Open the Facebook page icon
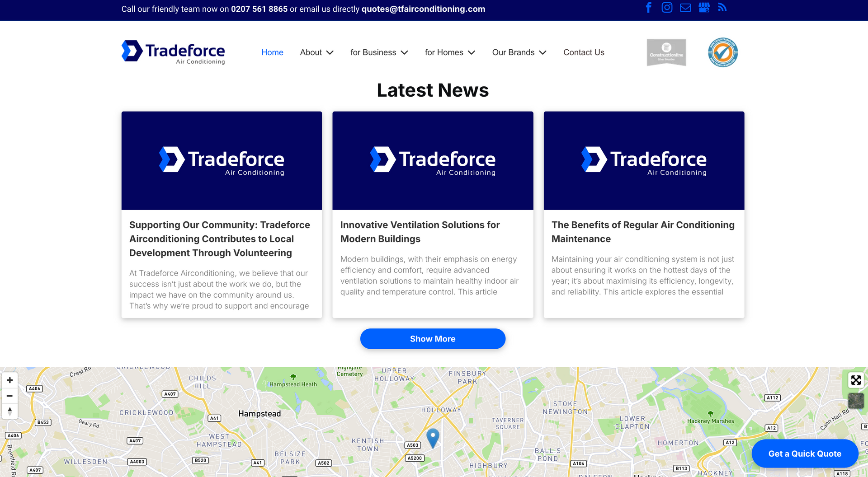Screen dimensions: 868x477 click(648, 8)
